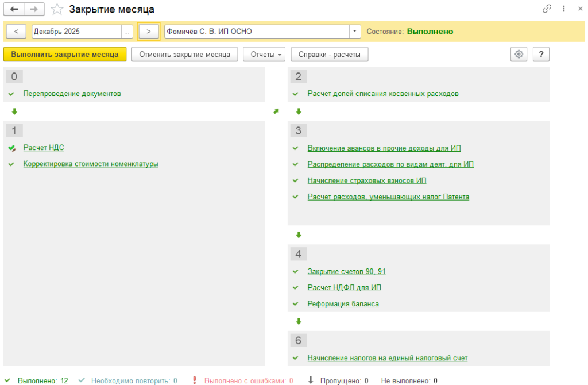The height and width of the screenshot is (385, 588).
Task: Open Реформация баланса operation
Action: tap(343, 303)
